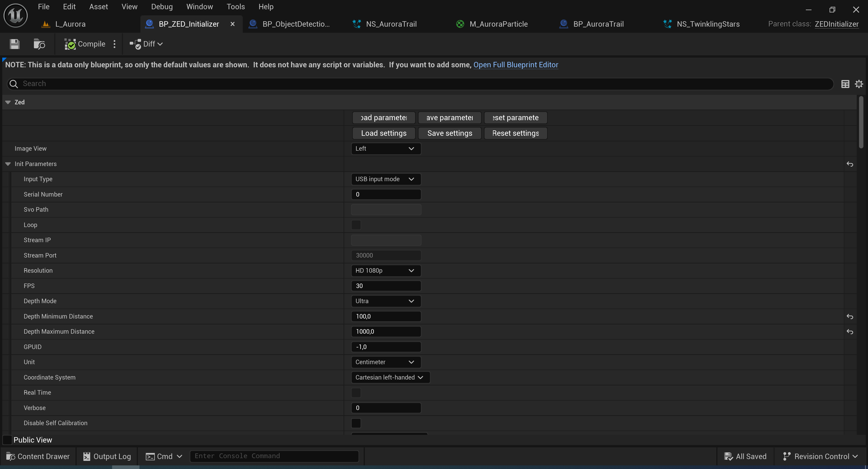The height and width of the screenshot is (469, 868).
Task: Open the property matrix grid icon
Action: coord(845,84)
